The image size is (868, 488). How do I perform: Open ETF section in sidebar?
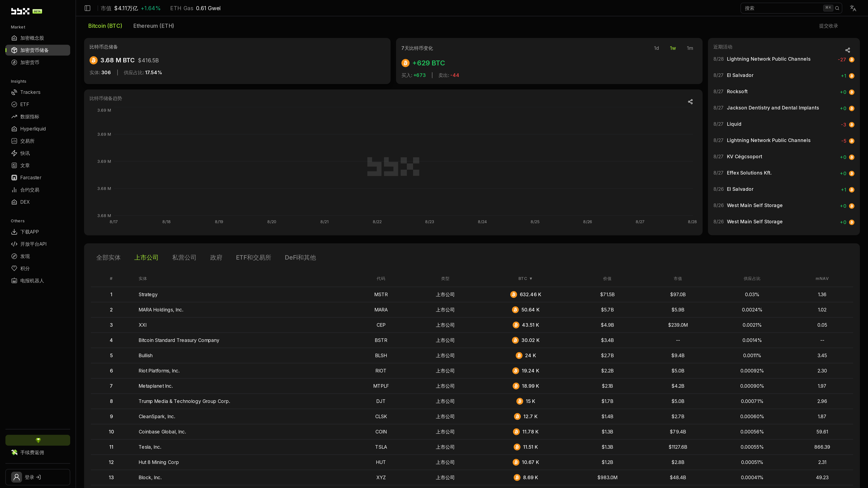[38, 104]
